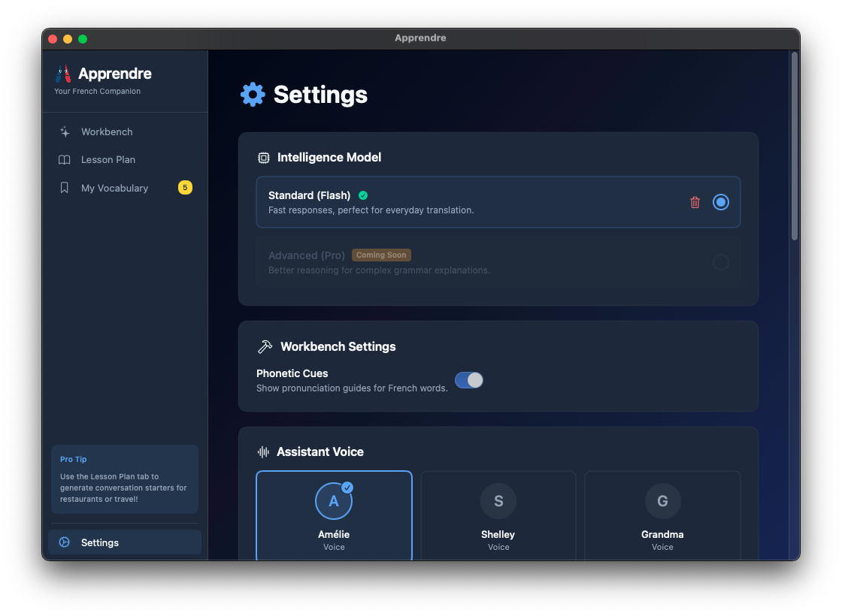Click Grandma's G avatar
The image size is (842, 616).
(x=662, y=500)
